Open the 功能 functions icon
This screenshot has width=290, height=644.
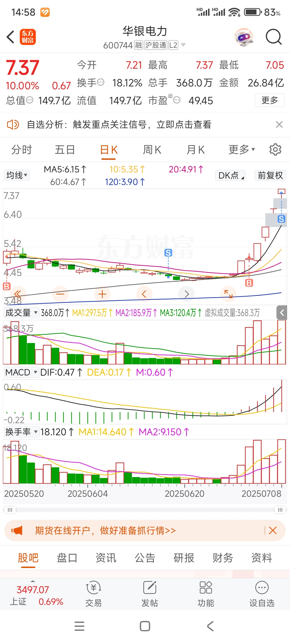click(x=206, y=594)
